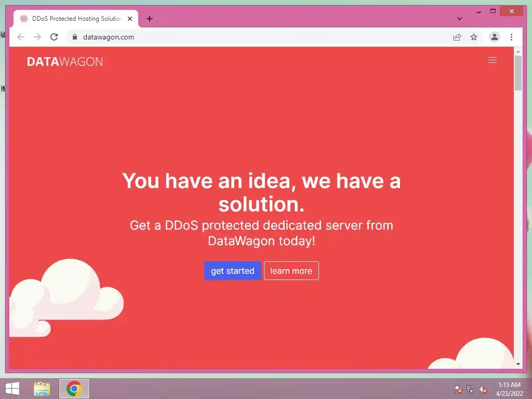The image size is (532, 399).
Task: Go forward to next page
Action: tap(37, 37)
